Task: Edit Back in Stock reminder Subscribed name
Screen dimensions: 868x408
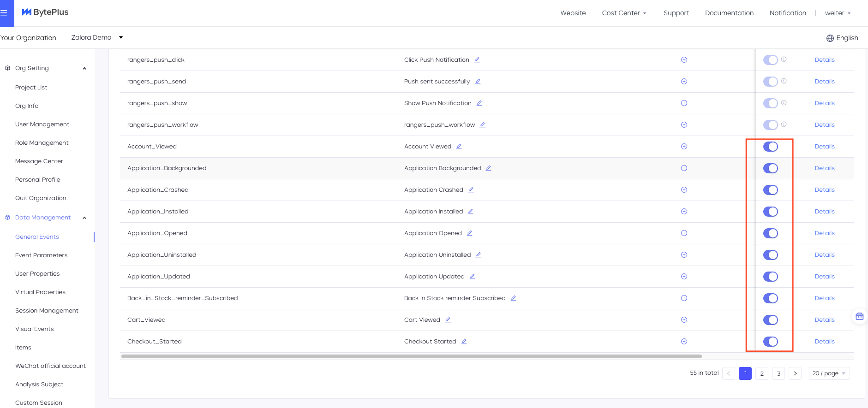Action: click(514, 298)
